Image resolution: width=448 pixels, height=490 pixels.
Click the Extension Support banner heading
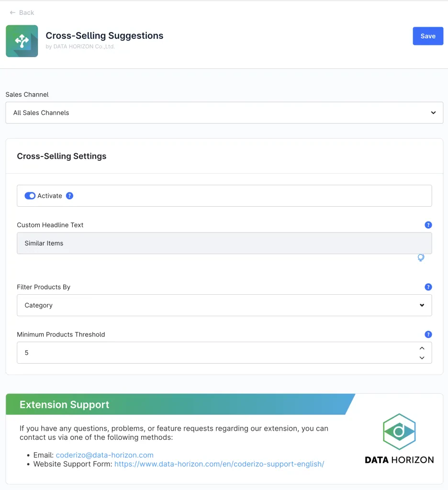pyautogui.click(x=65, y=405)
